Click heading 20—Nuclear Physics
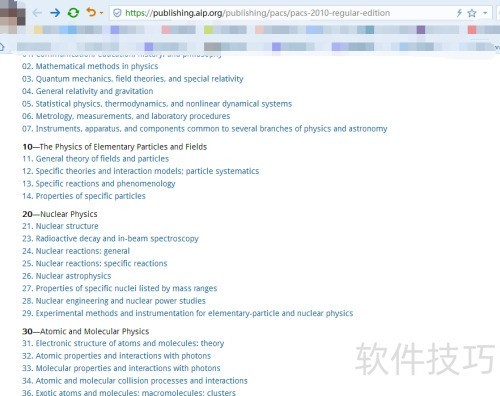The image size is (500, 396). pyautogui.click(x=60, y=214)
